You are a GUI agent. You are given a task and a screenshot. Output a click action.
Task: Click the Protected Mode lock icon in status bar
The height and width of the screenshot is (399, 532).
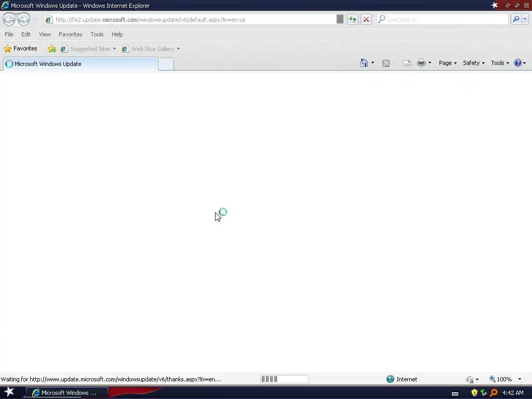tap(470, 379)
